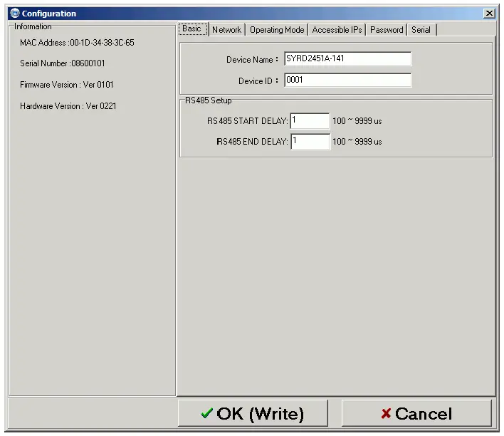The image size is (504, 436).
Task: Click the Device Name label
Action: tap(252, 60)
